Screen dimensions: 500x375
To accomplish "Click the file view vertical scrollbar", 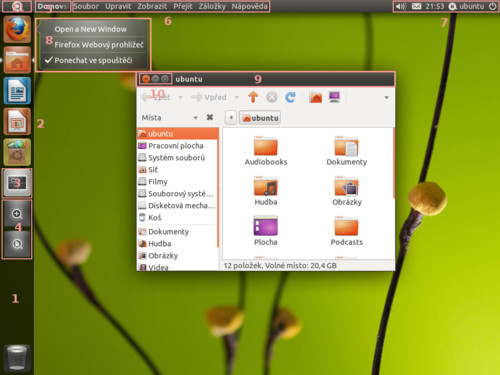I will pos(394,163).
